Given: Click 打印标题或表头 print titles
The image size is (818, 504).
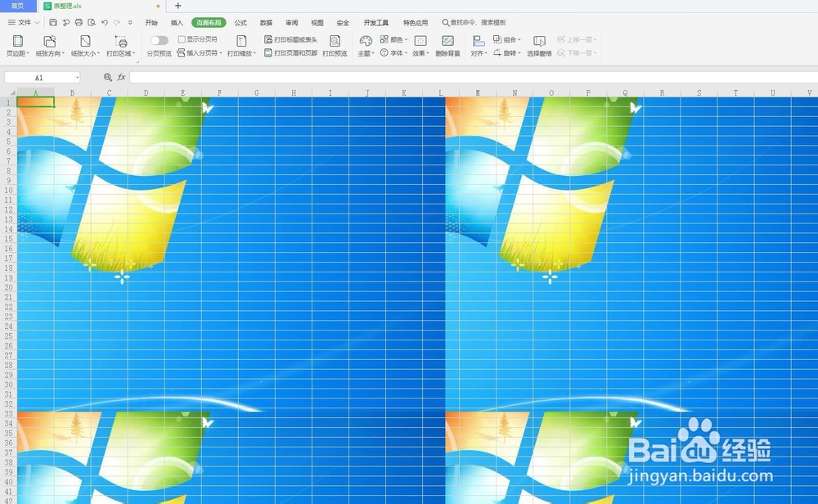Looking at the screenshot, I should [x=290, y=39].
